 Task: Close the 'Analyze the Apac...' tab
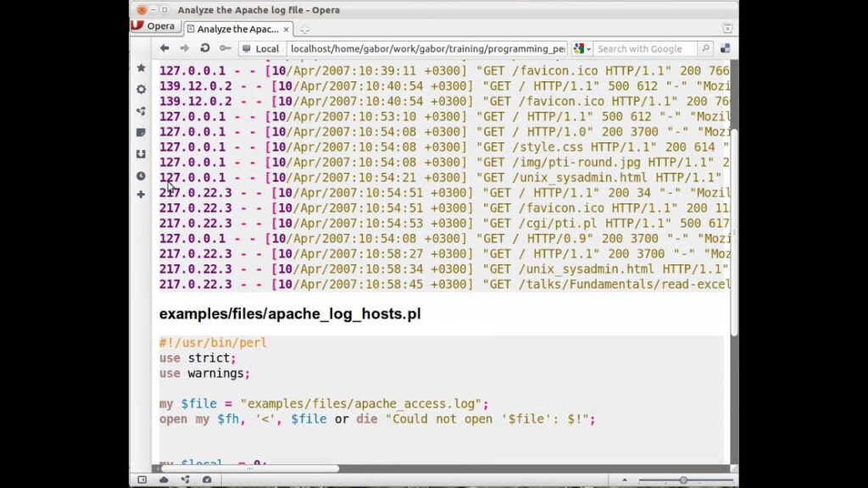tap(286, 30)
